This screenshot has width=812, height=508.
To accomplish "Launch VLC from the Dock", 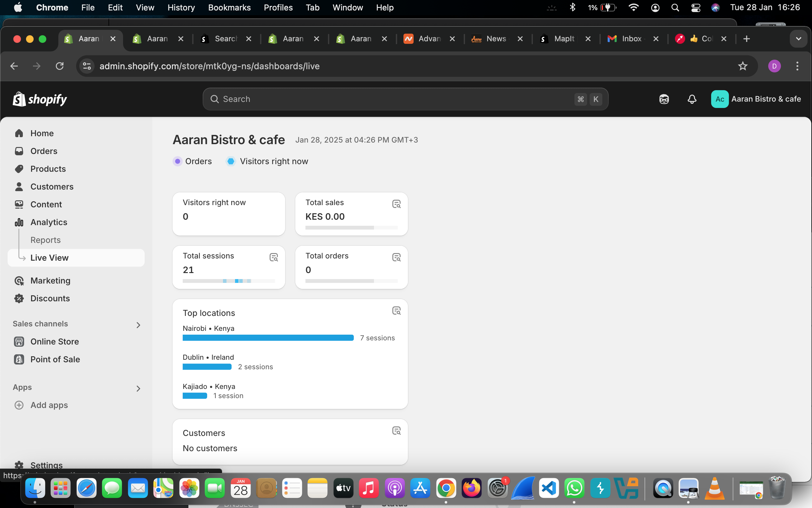I will 715,488.
